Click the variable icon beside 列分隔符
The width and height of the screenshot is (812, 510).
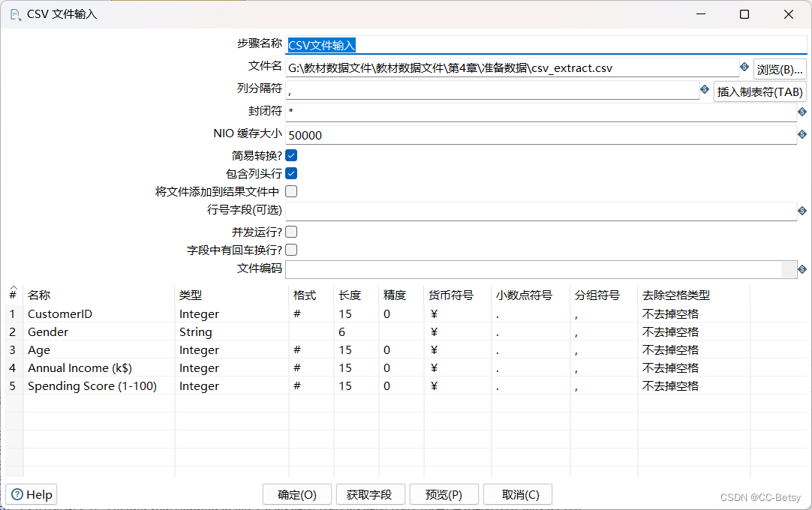coord(704,89)
